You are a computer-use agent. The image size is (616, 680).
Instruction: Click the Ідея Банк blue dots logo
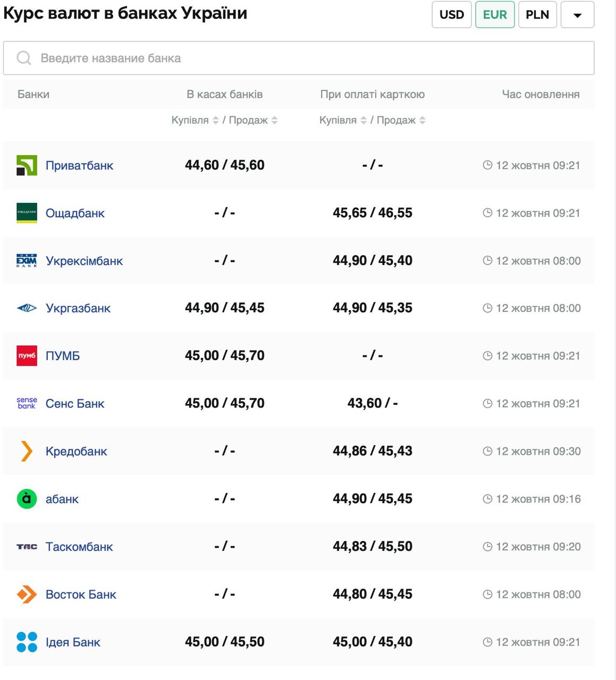[x=27, y=642]
